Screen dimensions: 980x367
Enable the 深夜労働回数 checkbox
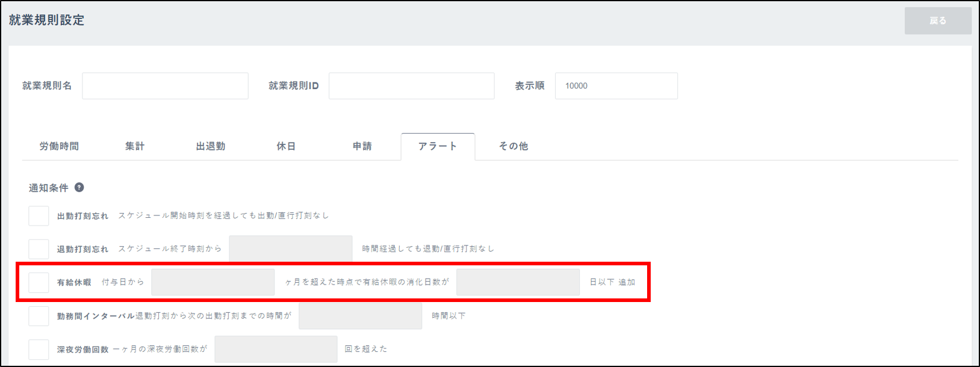point(39,349)
